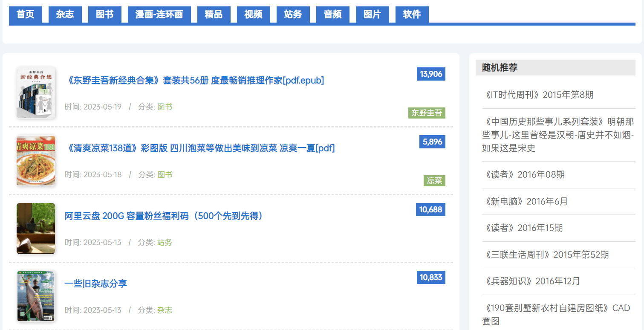Open the 阿里云盘 post thumbnail image
This screenshot has height=330, width=644.
pyautogui.click(x=36, y=229)
